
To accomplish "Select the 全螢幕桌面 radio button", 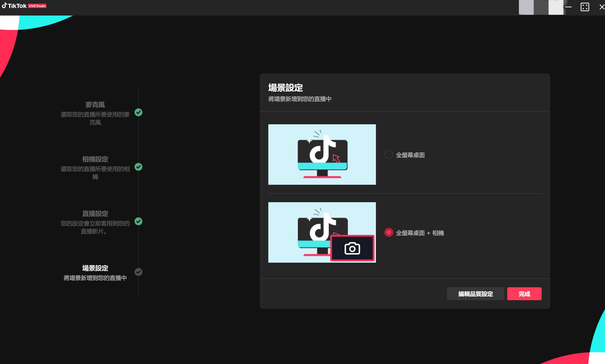I will [x=389, y=155].
